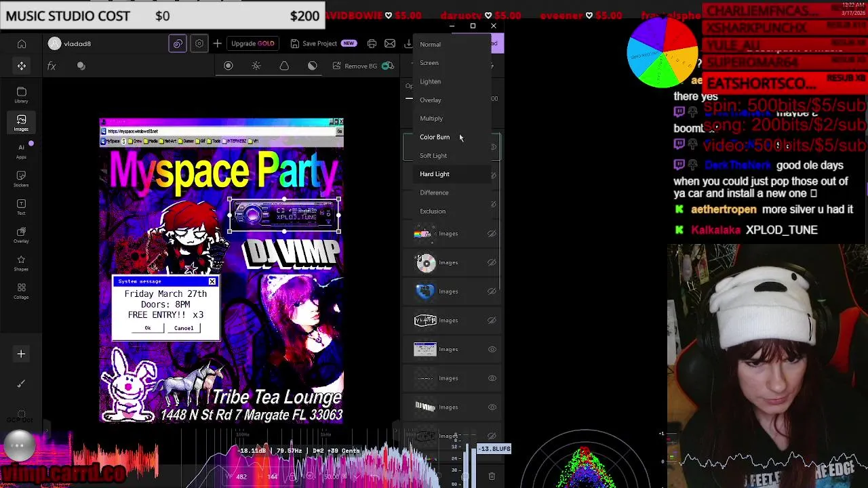This screenshot has width=868, height=488.
Task: Click the plus button in left sidebar
Action: point(21,354)
